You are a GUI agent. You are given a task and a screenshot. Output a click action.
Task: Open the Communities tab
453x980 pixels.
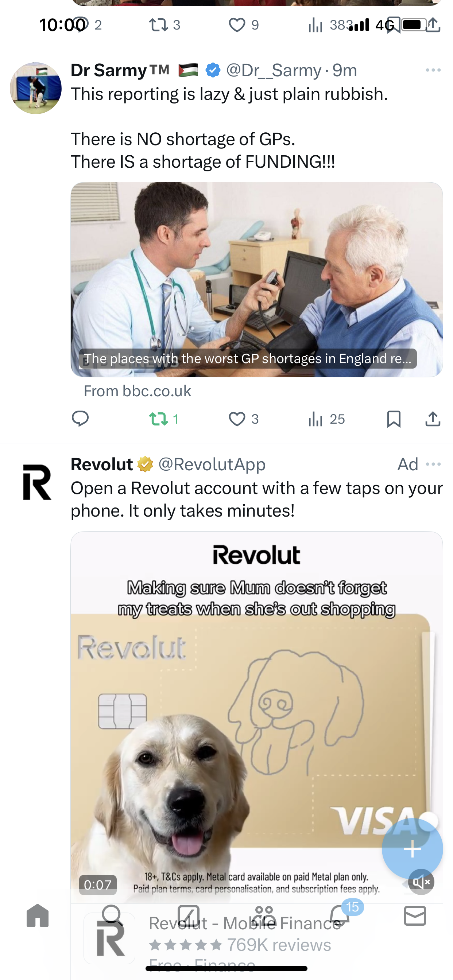point(264,915)
